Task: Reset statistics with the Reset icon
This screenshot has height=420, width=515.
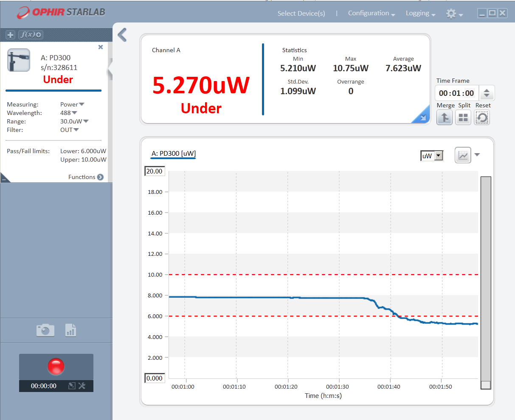Action: pyautogui.click(x=482, y=118)
